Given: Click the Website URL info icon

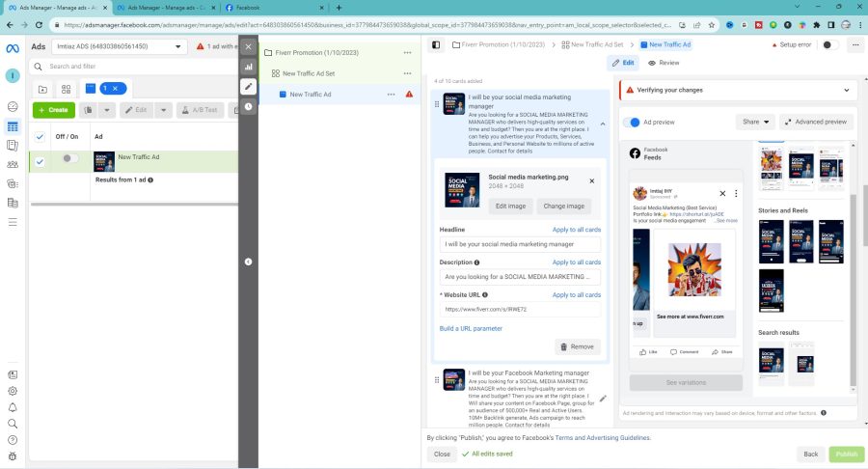Looking at the screenshot, I should 485,295.
